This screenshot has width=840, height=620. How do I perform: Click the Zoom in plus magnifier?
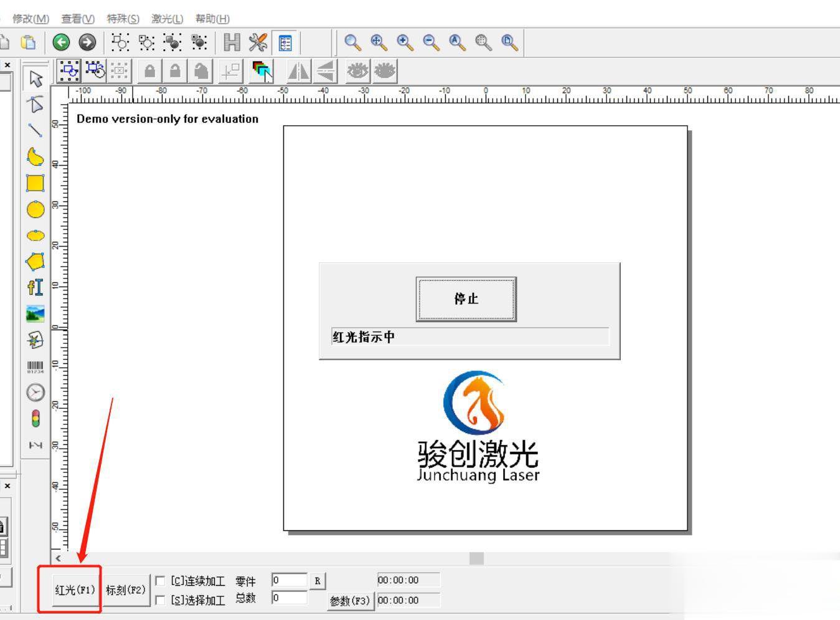(x=405, y=42)
